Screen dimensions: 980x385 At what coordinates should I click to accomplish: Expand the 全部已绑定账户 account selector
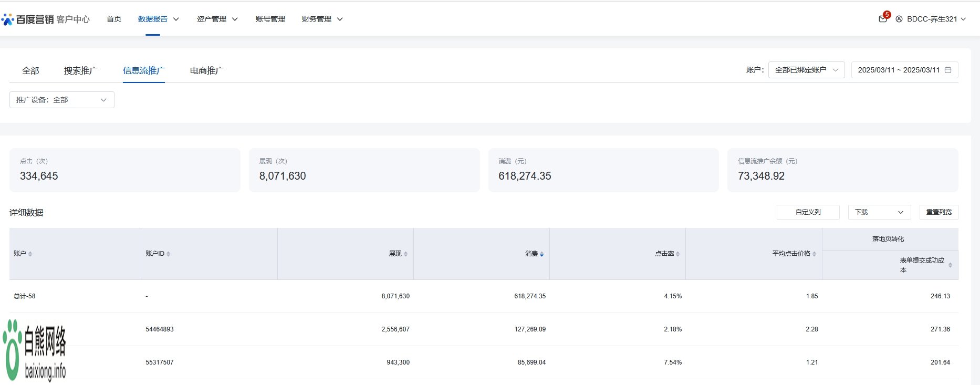[x=806, y=70]
